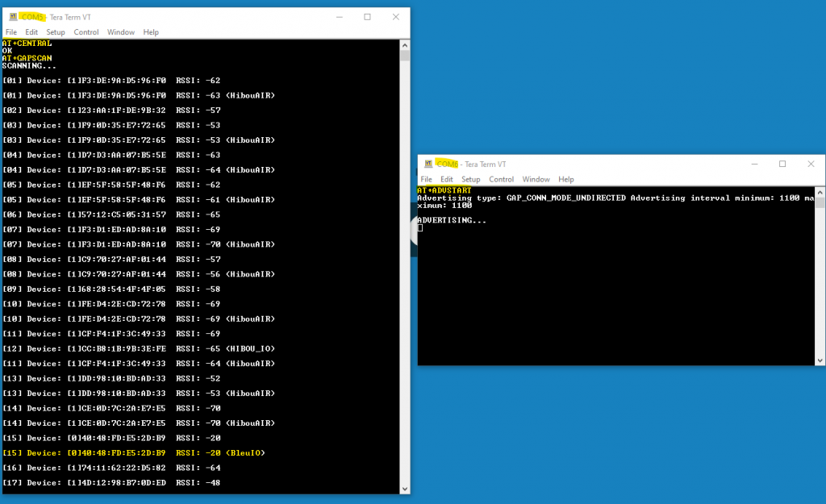Open the Setup menu in COM6 window
Screen dimensions: 826x504
point(471,179)
